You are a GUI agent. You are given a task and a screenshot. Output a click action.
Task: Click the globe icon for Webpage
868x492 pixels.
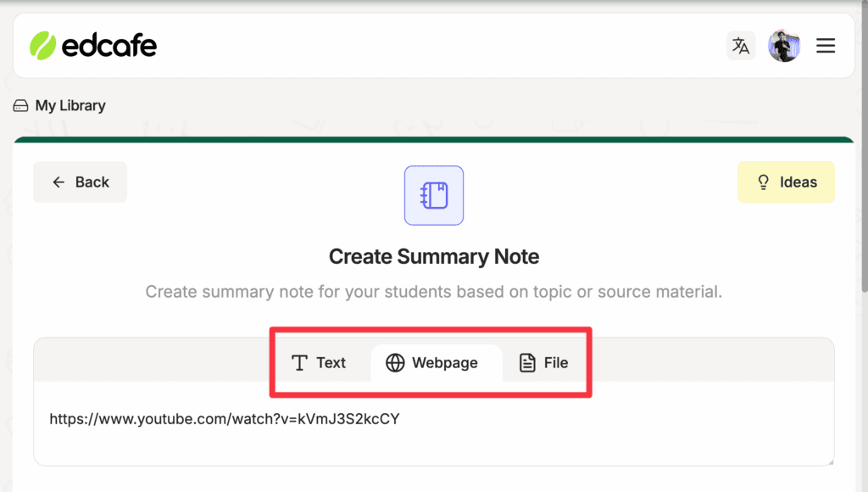click(395, 363)
